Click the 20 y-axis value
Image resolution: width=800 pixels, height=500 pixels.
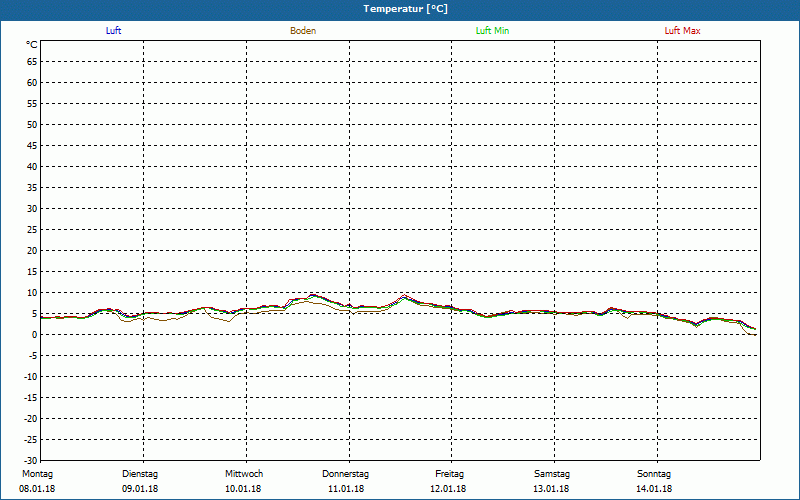32,251
